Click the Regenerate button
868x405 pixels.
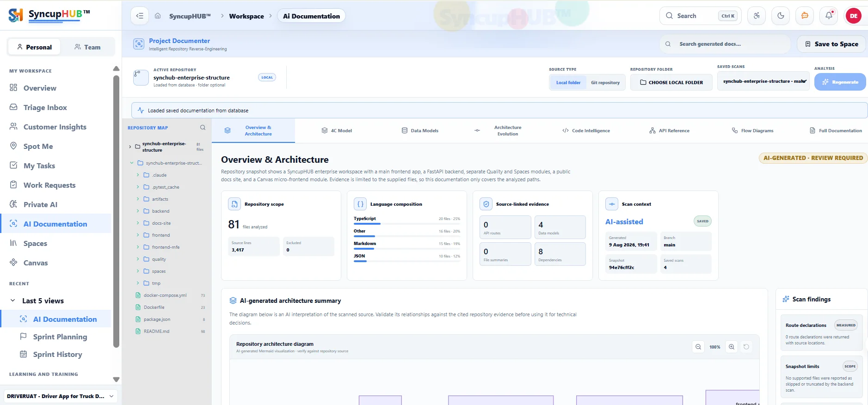click(x=840, y=82)
